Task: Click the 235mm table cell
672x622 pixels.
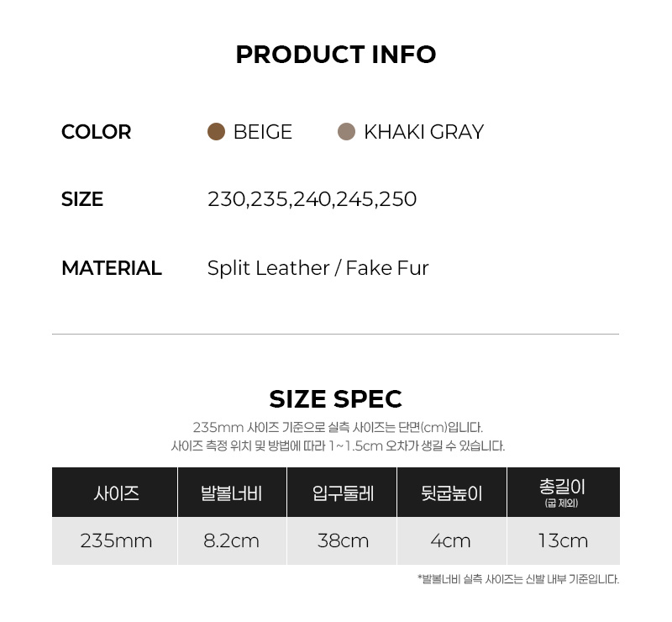Action: tap(115, 541)
